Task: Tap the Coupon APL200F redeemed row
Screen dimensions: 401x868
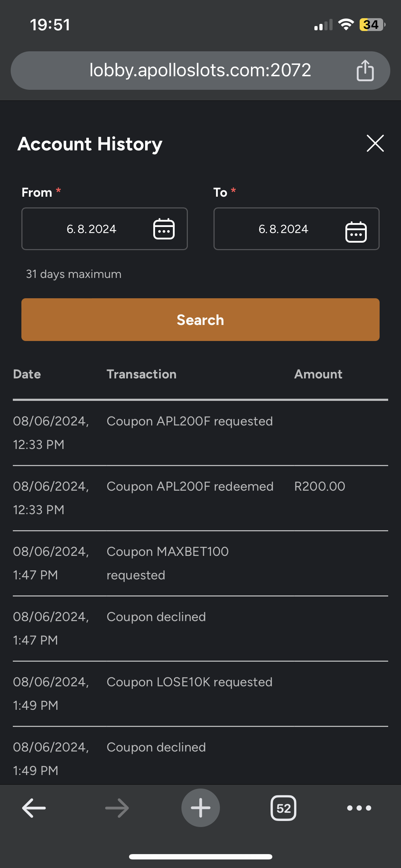Action: point(190,486)
